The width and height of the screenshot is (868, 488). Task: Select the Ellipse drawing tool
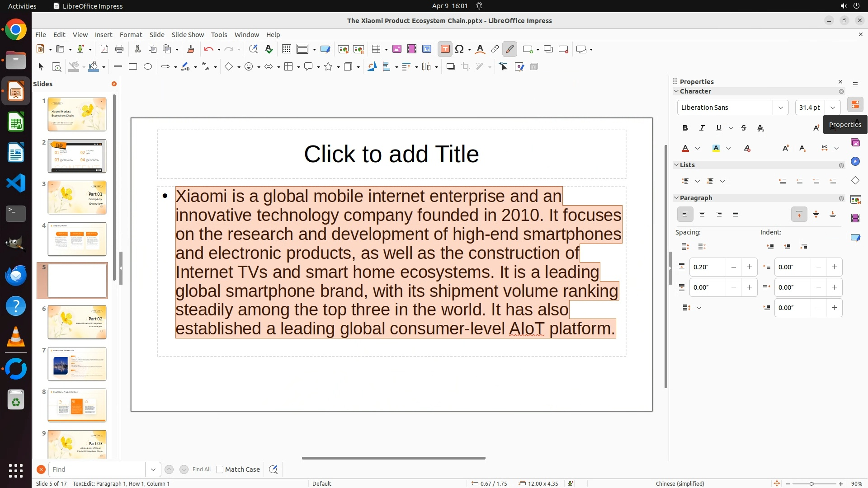148,67
